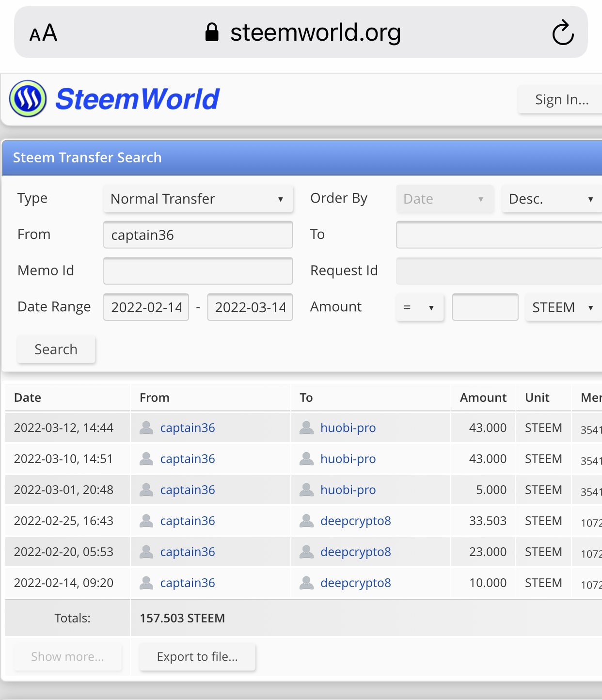Open the STEEM currency unit dropdown
The image size is (602, 700).
564,307
